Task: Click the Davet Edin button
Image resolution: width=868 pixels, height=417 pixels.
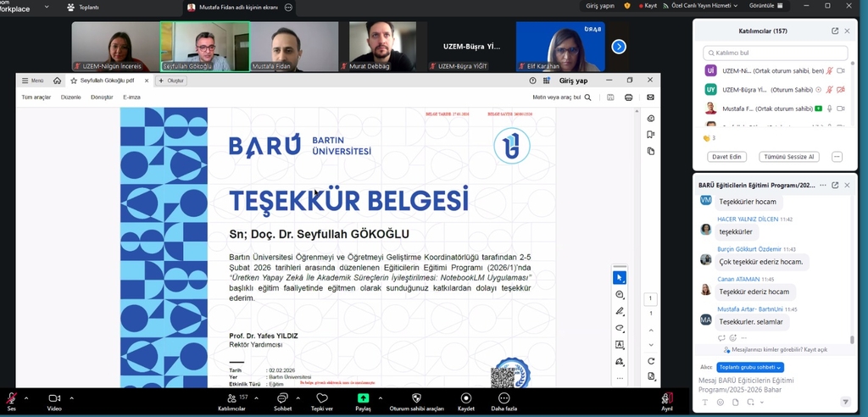Action: pyautogui.click(x=726, y=157)
